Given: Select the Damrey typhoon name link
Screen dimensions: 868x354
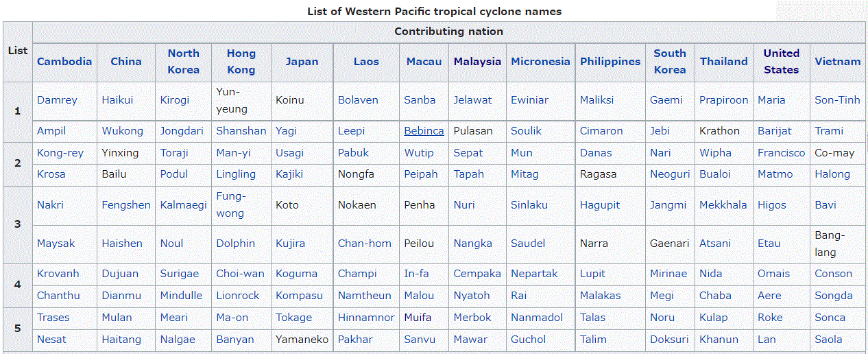Looking at the screenshot, I should pyautogui.click(x=57, y=100).
